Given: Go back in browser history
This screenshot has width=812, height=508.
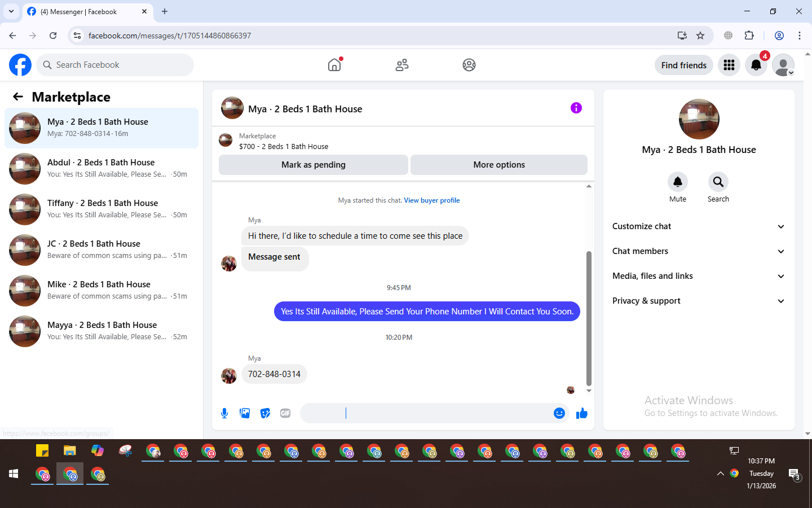Looking at the screenshot, I should coord(12,36).
